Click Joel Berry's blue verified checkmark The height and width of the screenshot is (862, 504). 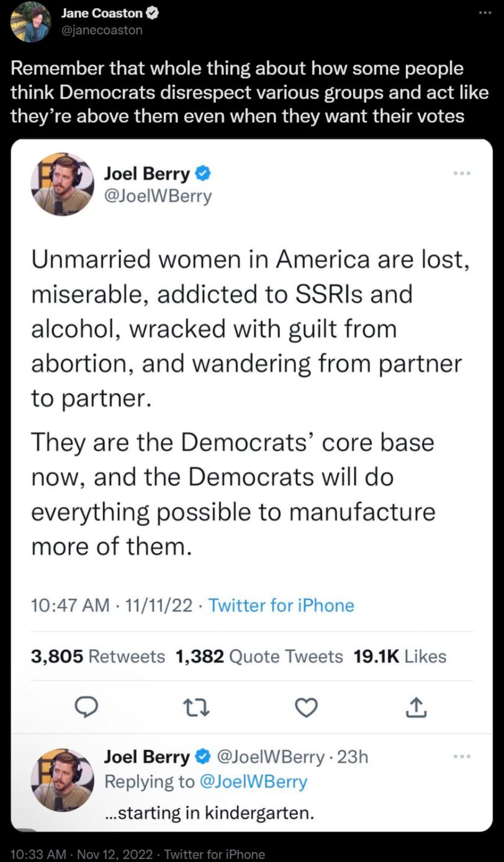pos(203,174)
